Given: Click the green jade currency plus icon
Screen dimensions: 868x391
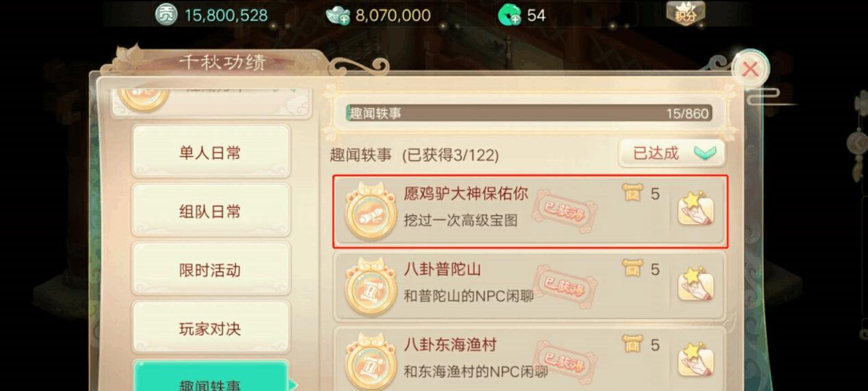Looking at the screenshot, I should [x=509, y=14].
